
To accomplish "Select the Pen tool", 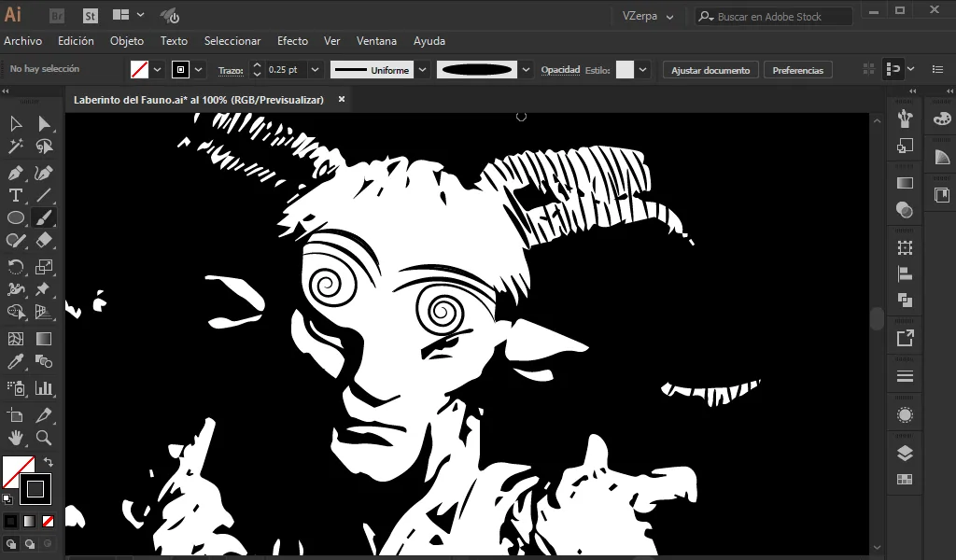I will (16, 173).
